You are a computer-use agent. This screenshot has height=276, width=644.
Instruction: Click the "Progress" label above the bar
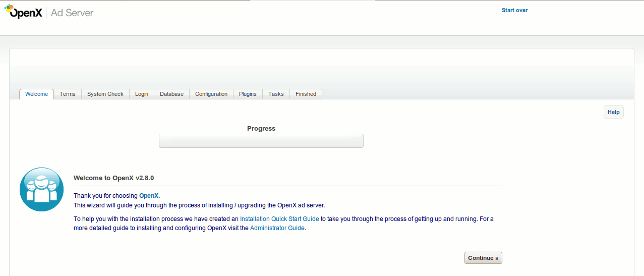(261, 129)
